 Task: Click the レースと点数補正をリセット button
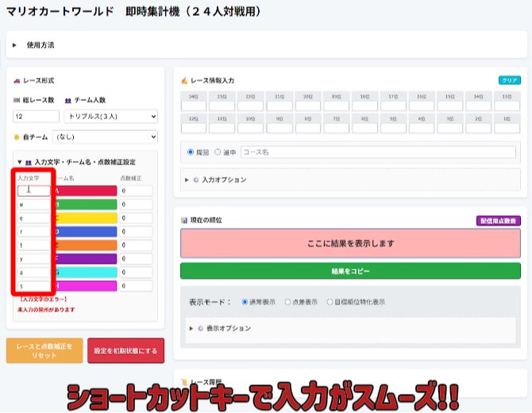click(x=44, y=351)
